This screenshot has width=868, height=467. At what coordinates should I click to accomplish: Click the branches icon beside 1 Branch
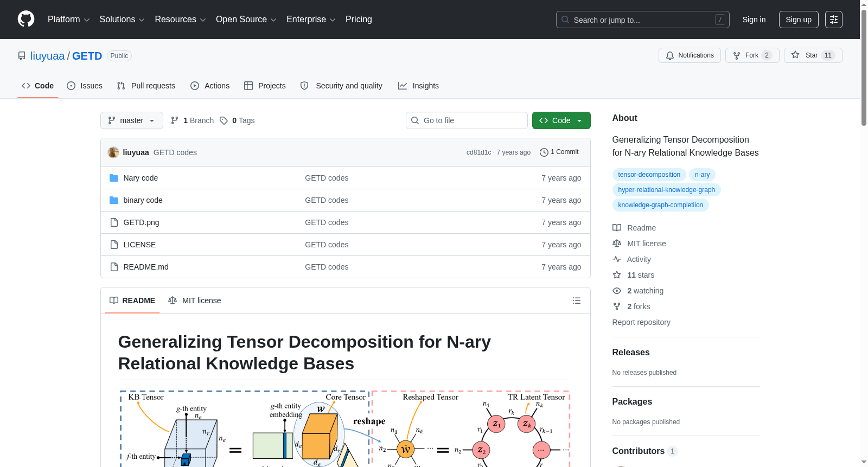coord(175,120)
